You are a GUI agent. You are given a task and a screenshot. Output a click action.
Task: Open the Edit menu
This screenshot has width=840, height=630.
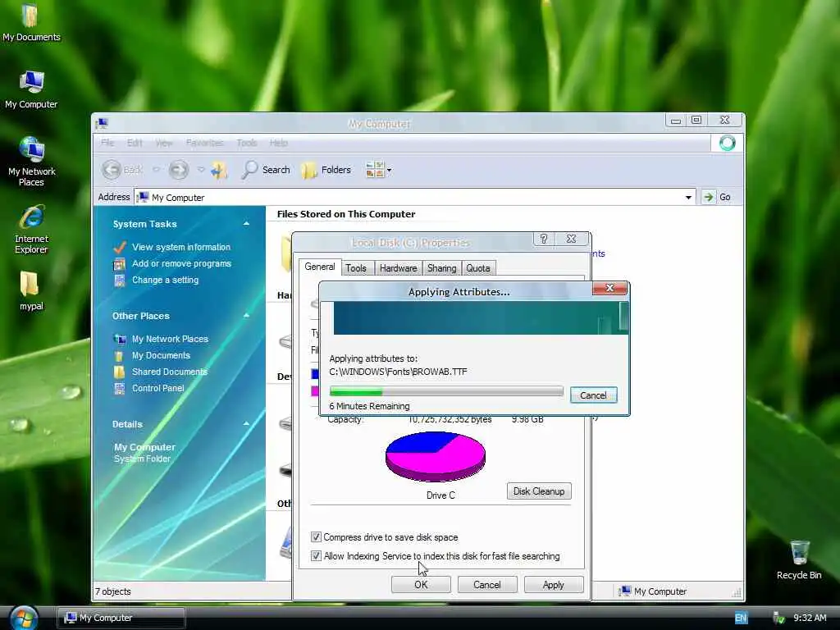(x=135, y=143)
